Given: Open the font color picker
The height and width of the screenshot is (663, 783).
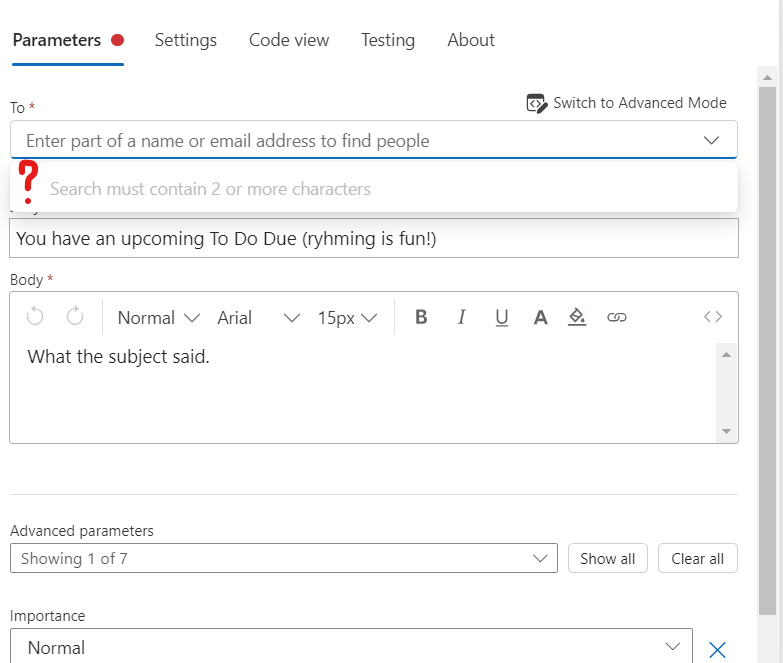Looking at the screenshot, I should click(540, 318).
